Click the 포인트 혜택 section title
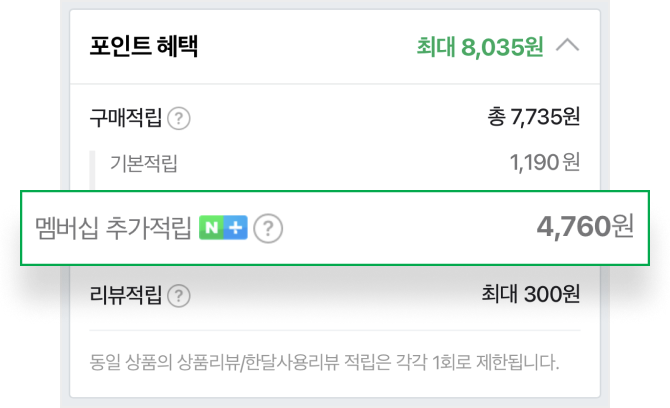Image resolution: width=670 pixels, height=408 pixels. pyautogui.click(x=144, y=46)
